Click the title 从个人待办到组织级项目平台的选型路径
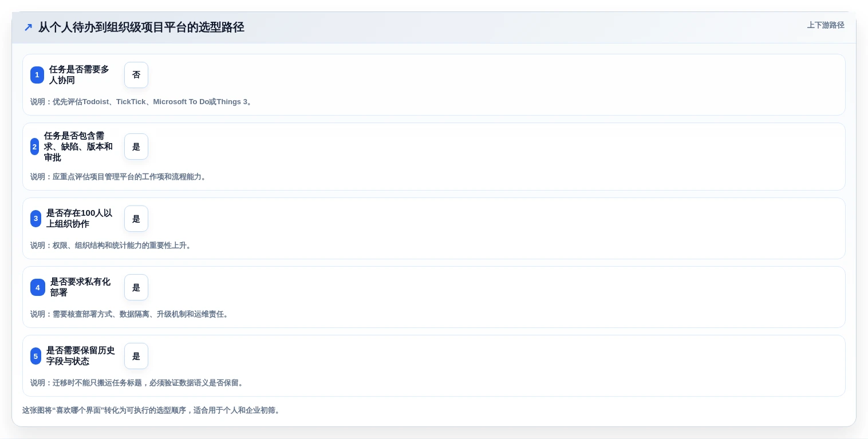The width and height of the screenshot is (868, 439). pyautogui.click(x=141, y=27)
